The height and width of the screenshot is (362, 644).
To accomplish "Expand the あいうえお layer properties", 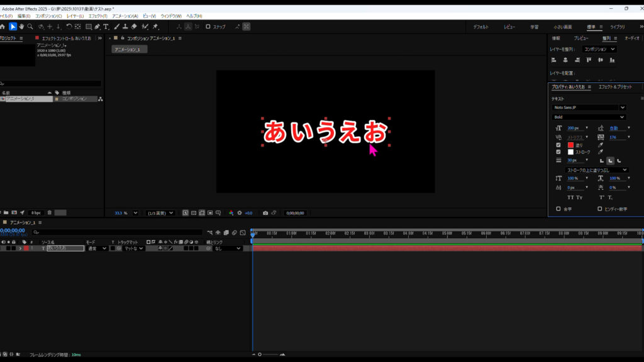I will 20,248.
